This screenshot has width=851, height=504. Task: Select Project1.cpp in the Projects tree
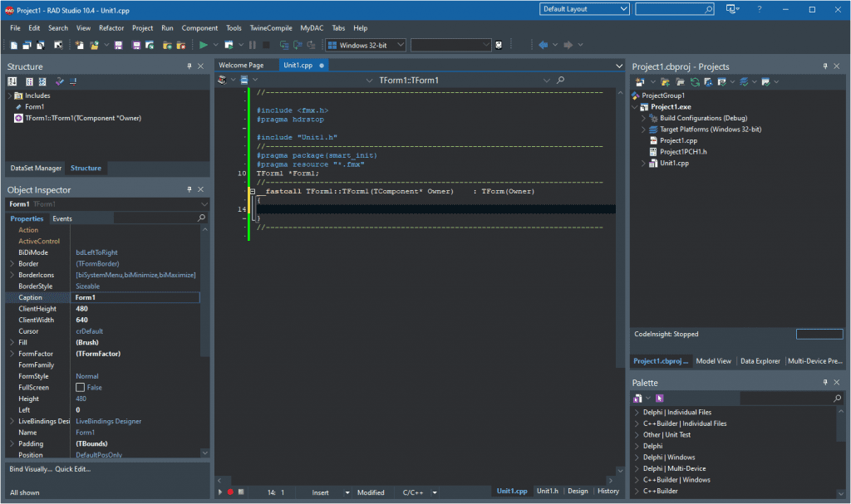pyautogui.click(x=678, y=141)
